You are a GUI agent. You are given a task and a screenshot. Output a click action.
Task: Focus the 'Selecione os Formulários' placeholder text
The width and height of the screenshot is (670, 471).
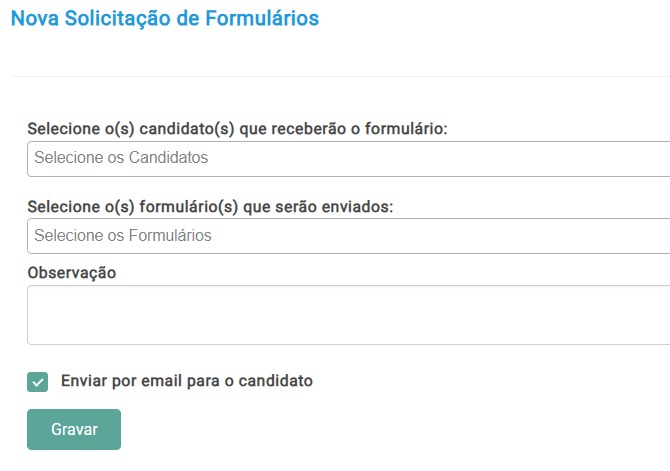coord(123,236)
